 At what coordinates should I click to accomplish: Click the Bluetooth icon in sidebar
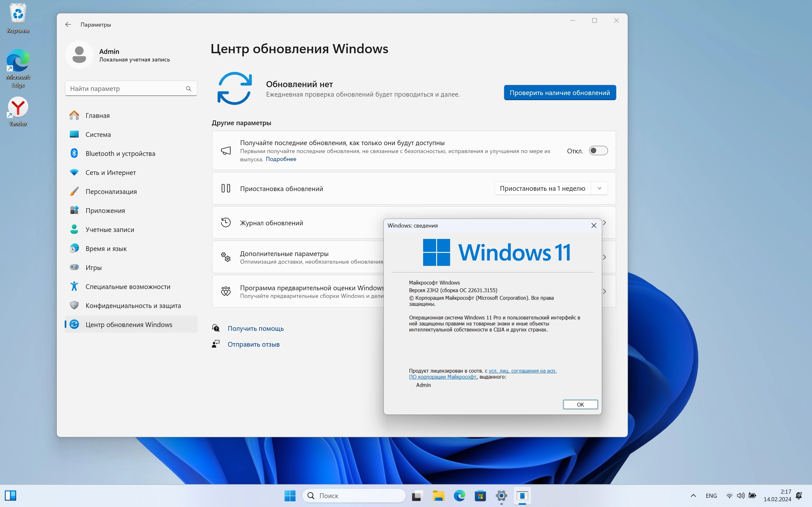coord(74,153)
